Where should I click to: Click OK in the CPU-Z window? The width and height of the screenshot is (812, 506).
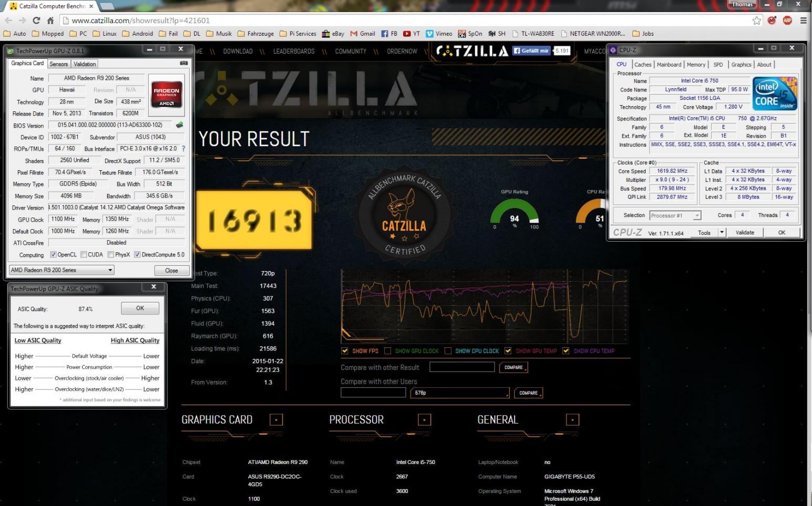(782, 232)
